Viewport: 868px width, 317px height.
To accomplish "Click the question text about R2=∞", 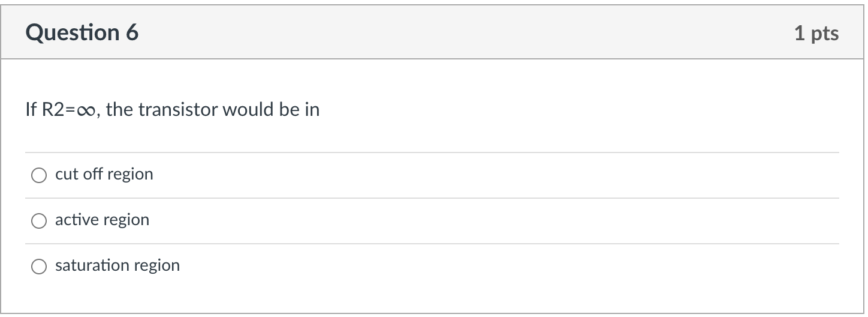I will click(x=173, y=110).
